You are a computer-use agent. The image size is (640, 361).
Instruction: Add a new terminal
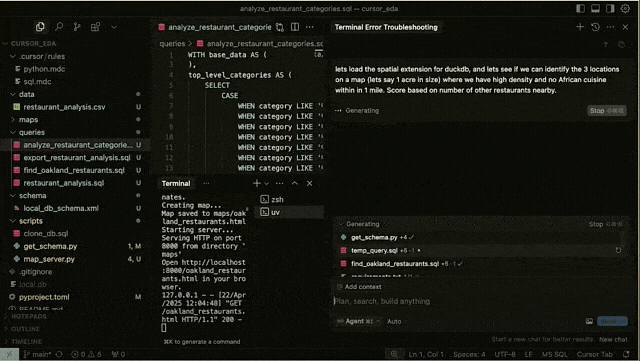point(257,183)
